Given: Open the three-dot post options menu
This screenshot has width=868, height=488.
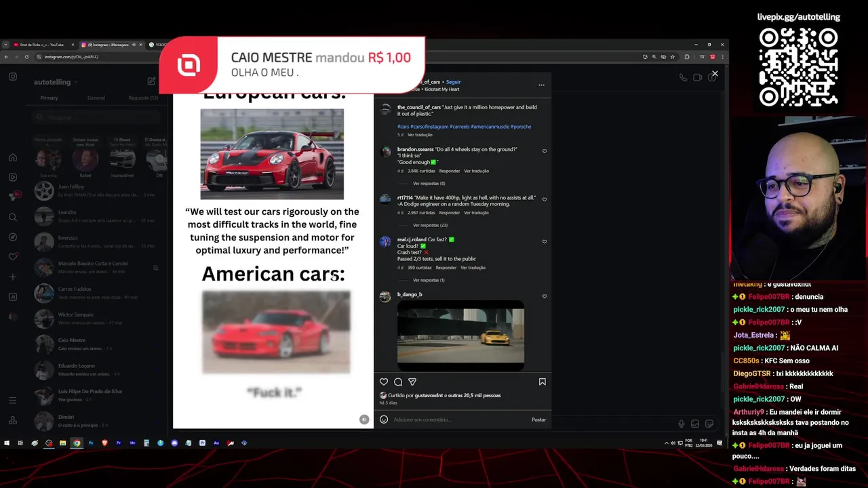Looking at the screenshot, I should pos(541,85).
